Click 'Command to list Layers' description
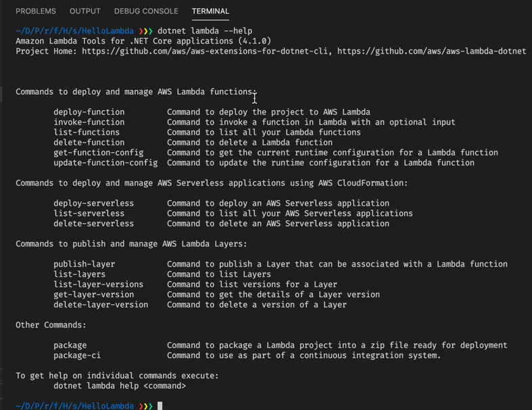Screen dimensions: 532x410 coord(219,275)
